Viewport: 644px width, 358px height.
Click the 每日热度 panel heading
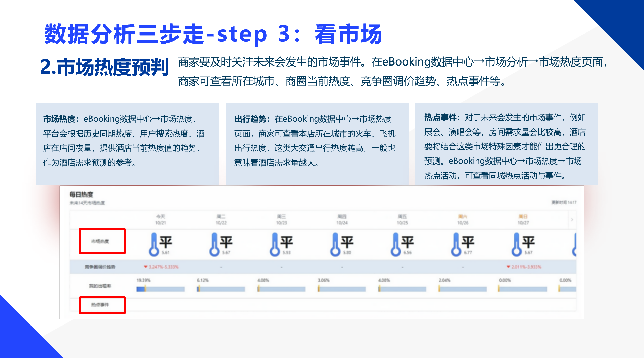[81, 194]
